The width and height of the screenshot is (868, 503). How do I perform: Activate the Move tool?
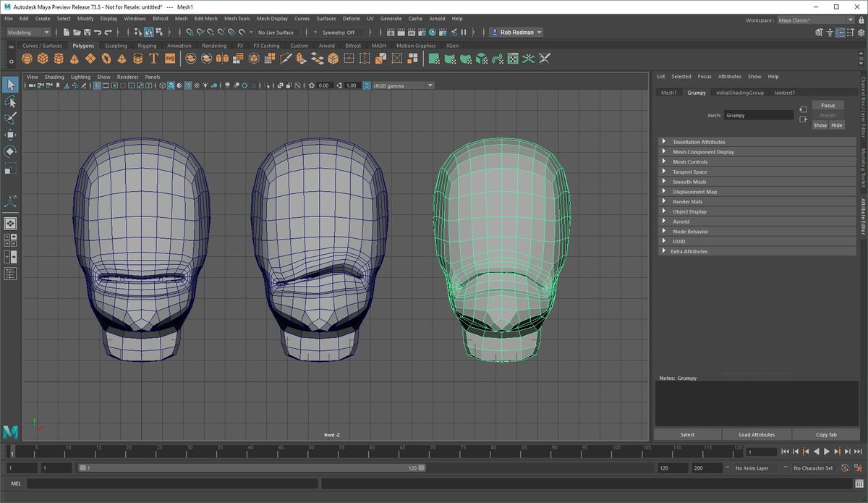coord(10,135)
